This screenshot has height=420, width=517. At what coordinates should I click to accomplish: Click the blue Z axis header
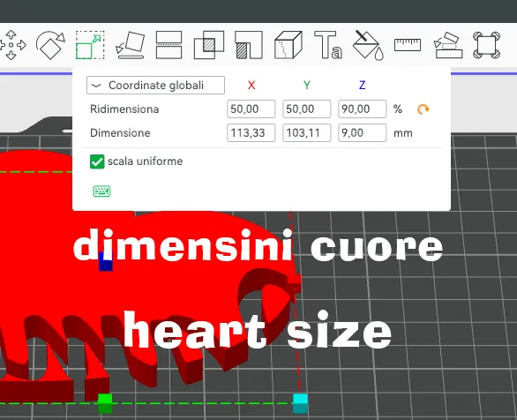point(362,86)
